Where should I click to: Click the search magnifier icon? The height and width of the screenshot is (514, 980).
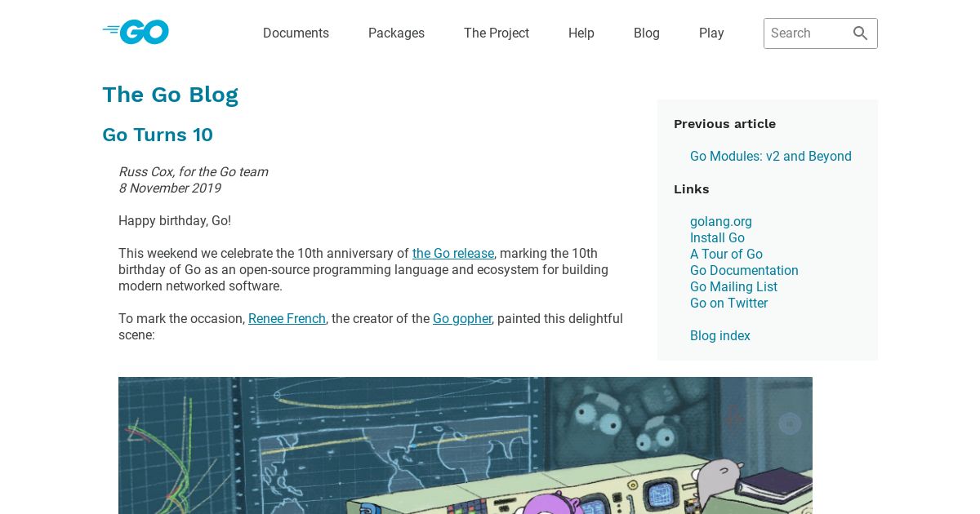[860, 33]
